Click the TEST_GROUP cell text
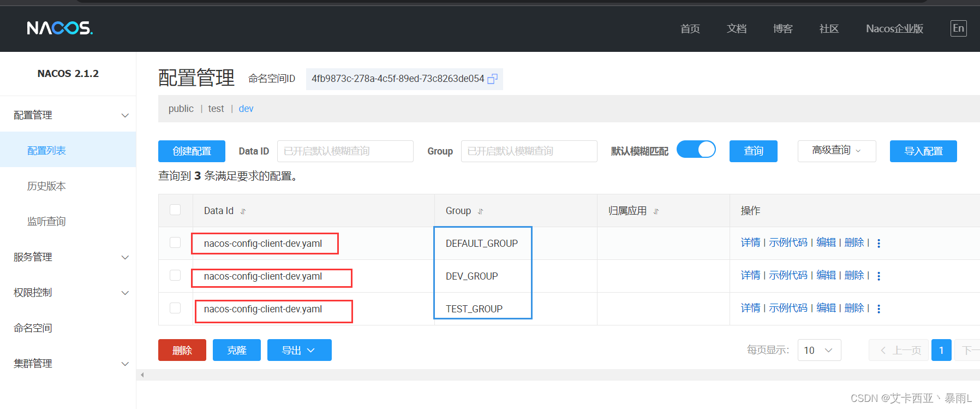 click(x=474, y=309)
